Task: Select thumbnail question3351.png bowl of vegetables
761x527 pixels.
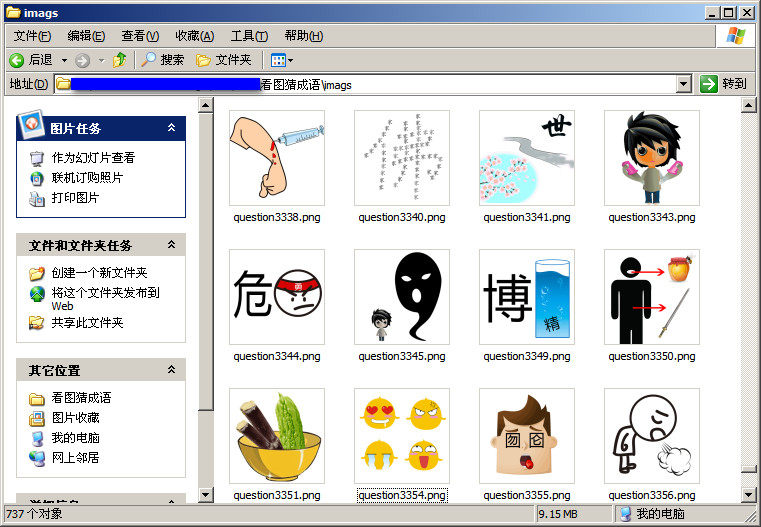Action: [277, 436]
